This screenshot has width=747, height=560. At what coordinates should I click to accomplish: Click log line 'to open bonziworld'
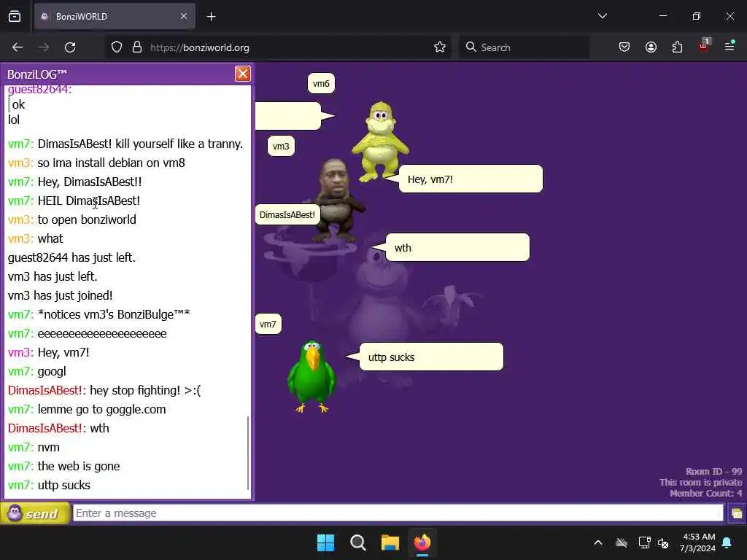[x=87, y=220]
